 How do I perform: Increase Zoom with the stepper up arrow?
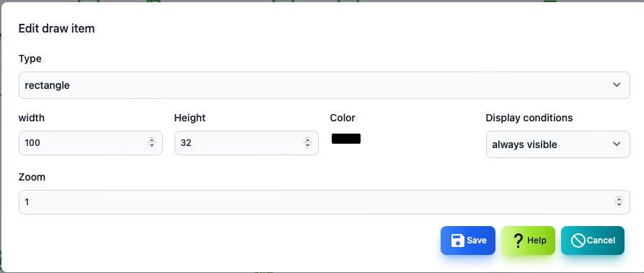(619, 199)
